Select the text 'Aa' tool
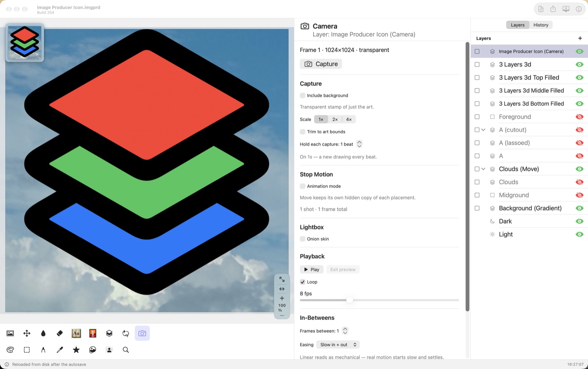 coord(76,333)
